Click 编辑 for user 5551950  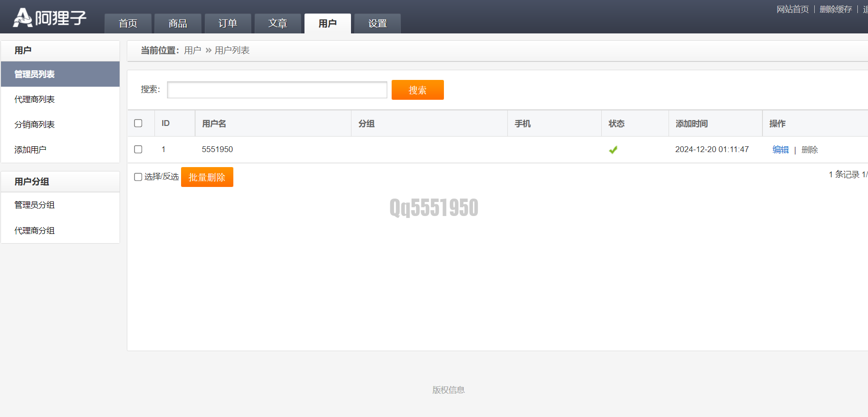point(780,150)
